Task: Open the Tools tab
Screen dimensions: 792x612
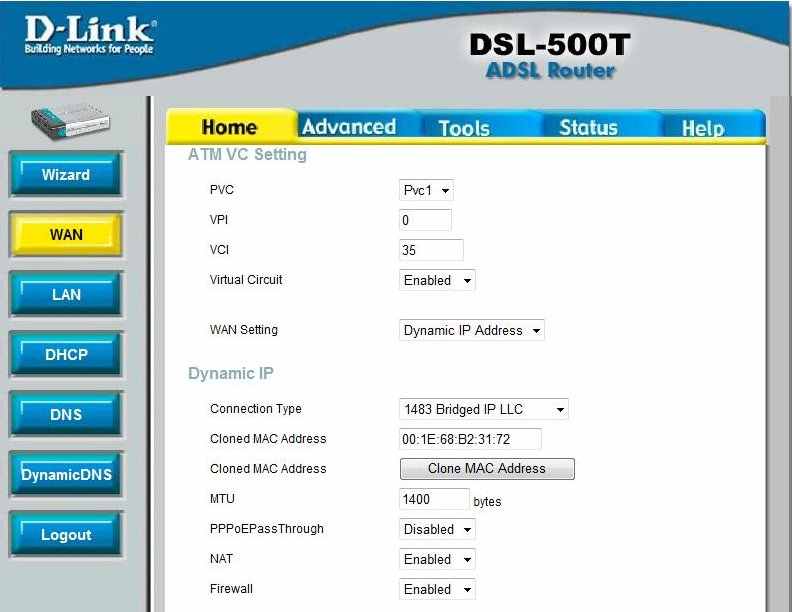Action: (464, 127)
